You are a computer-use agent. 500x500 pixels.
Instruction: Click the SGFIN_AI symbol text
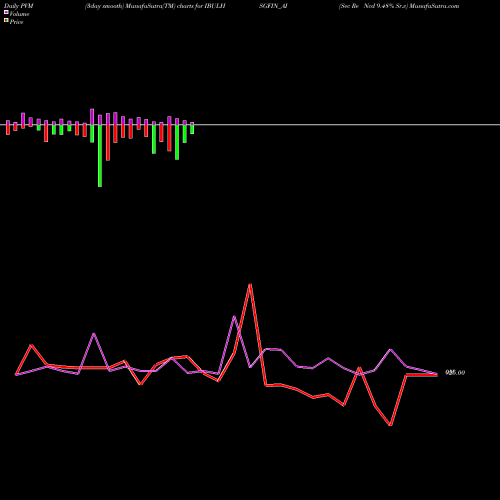point(273,6)
